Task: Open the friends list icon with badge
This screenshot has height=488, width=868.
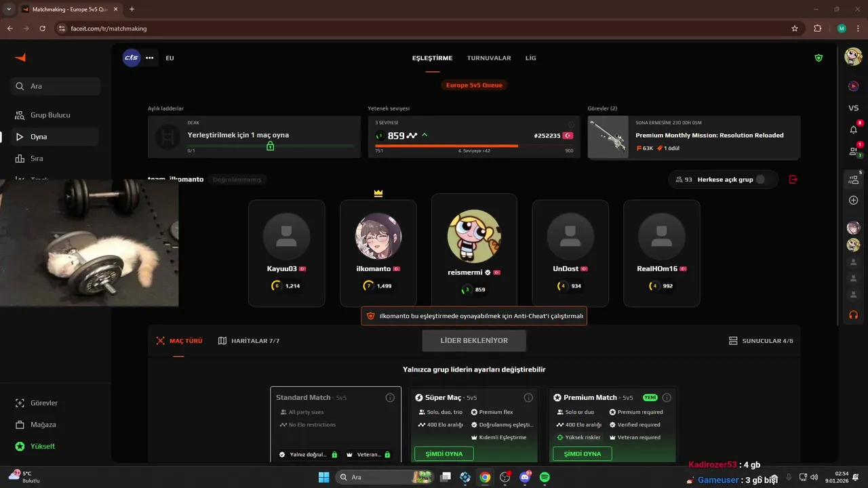Action: tap(853, 151)
